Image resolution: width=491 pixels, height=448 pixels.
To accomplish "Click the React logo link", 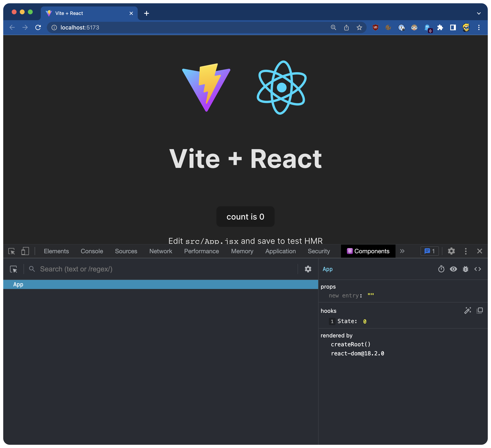I will (282, 88).
